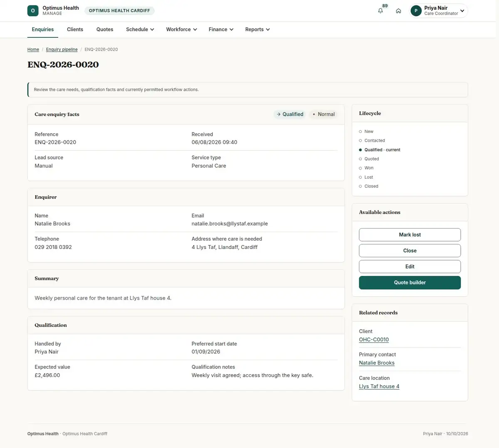Open care location Llys Taf house 4
The image size is (499, 448).
(379, 386)
